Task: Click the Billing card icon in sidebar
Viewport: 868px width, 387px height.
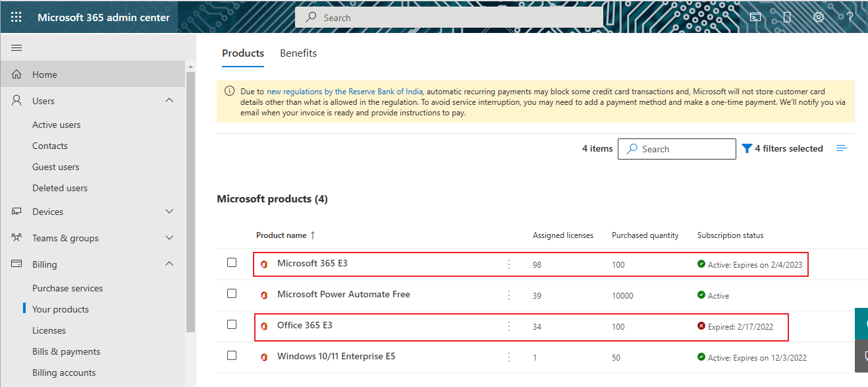Action: click(17, 264)
